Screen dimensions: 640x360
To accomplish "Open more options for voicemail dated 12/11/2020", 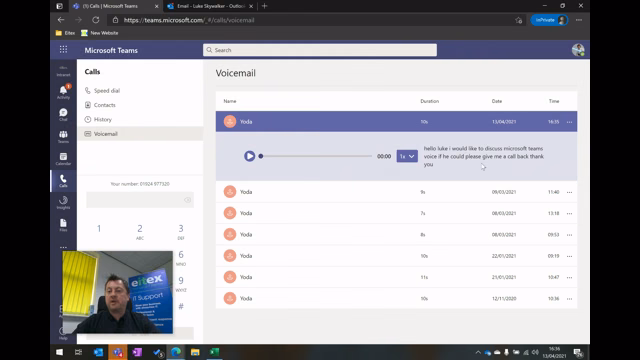I will pyautogui.click(x=569, y=298).
